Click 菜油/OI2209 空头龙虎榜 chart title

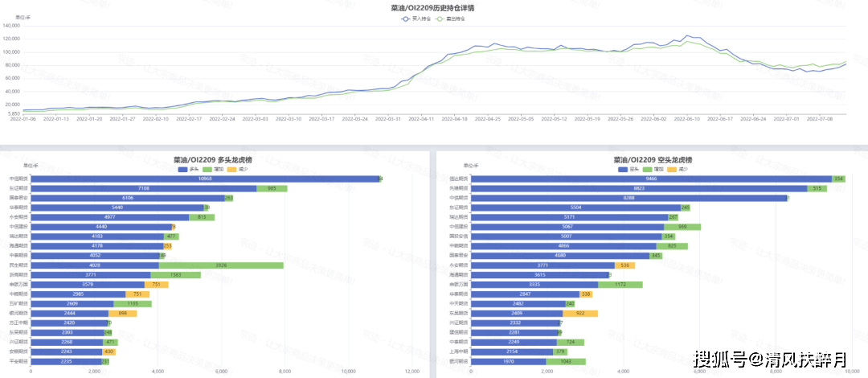click(x=652, y=160)
